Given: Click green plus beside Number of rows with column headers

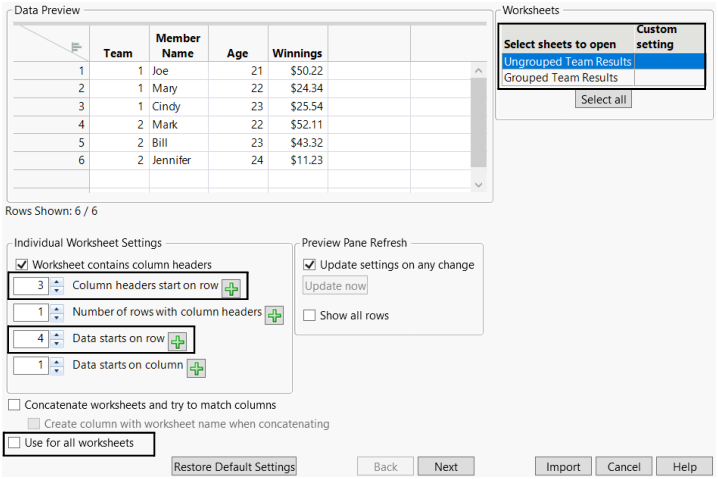Looking at the screenshot, I should point(274,316).
